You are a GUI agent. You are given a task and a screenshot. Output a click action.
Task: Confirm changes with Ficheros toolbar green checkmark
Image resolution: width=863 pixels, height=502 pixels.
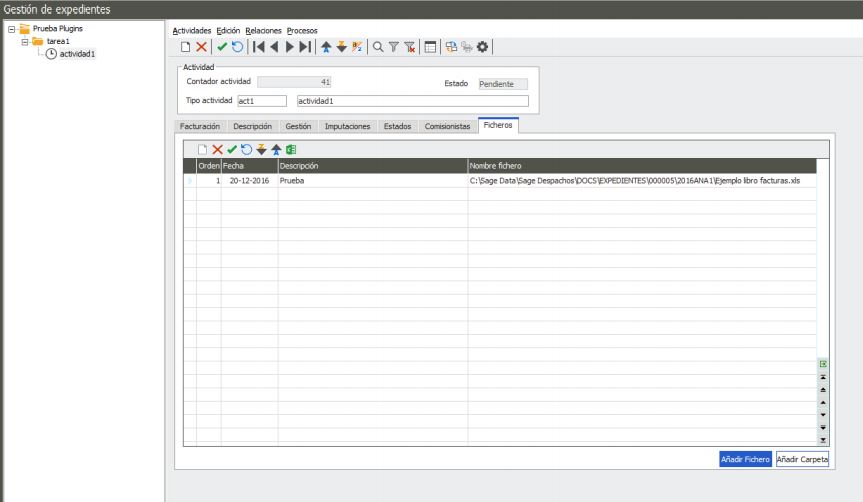(232, 150)
